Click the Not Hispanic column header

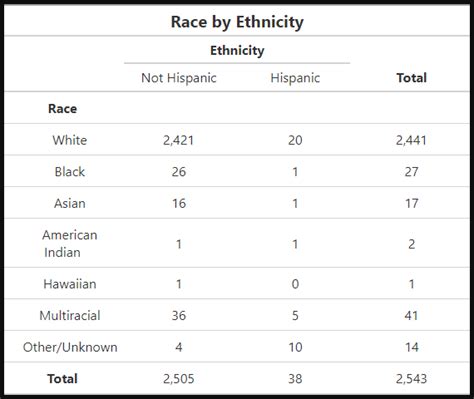tap(179, 78)
